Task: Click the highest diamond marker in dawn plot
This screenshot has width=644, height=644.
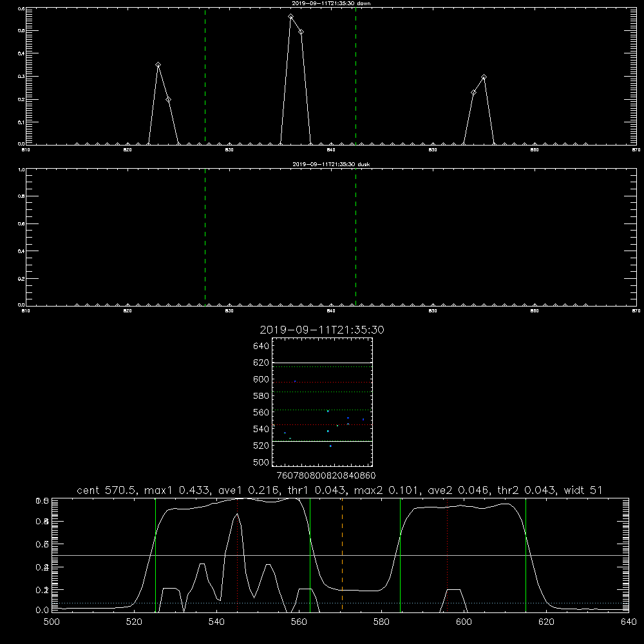Action: click(291, 17)
